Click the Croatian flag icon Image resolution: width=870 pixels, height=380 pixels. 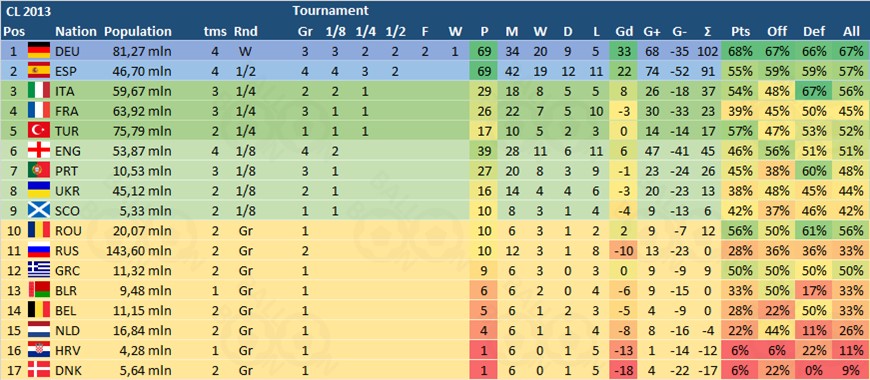click(39, 350)
